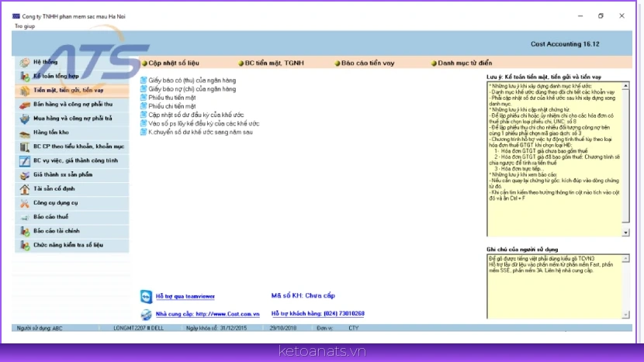Click the Công cụ dụng cụ tools icon

[x=25, y=203]
